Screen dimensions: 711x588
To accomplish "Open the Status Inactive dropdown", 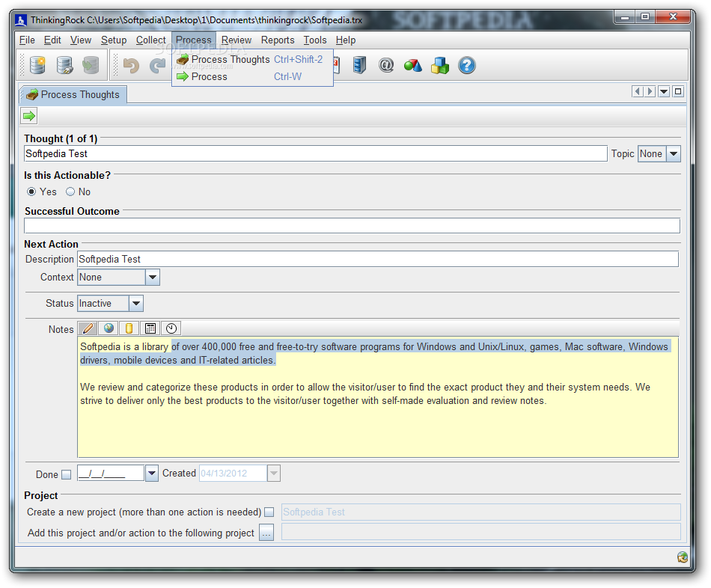I will click(x=136, y=303).
